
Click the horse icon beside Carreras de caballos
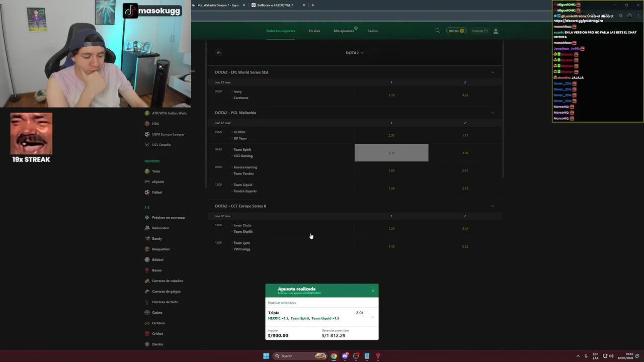click(147, 281)
